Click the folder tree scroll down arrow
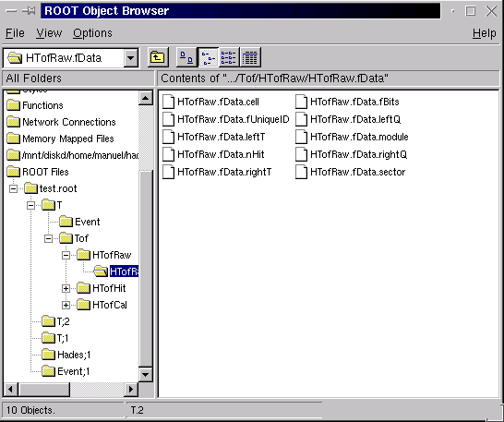Screen dimensions: 504x422 (146, 374)
